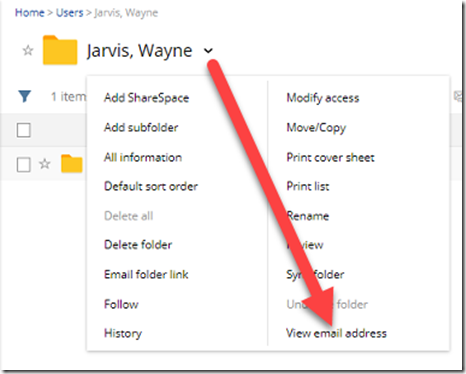The image size is (466, 374).
Task: Select Print list menu item
Action: (308, 186)
